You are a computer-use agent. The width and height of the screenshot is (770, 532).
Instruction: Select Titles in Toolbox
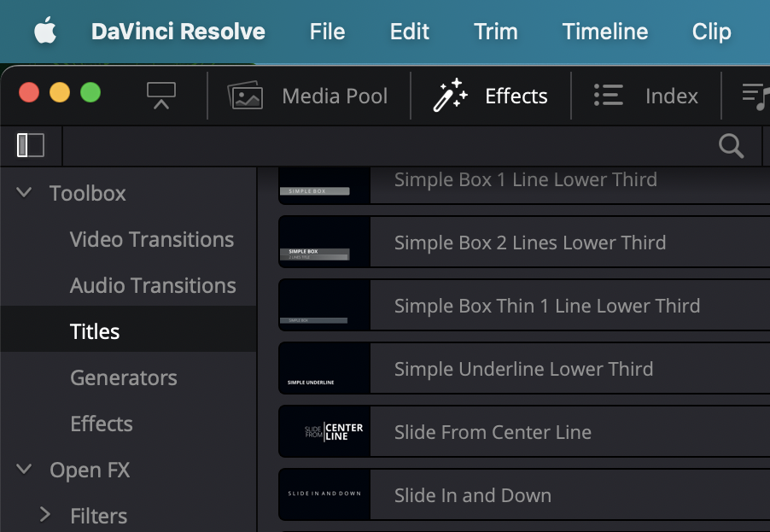[95, 331]
